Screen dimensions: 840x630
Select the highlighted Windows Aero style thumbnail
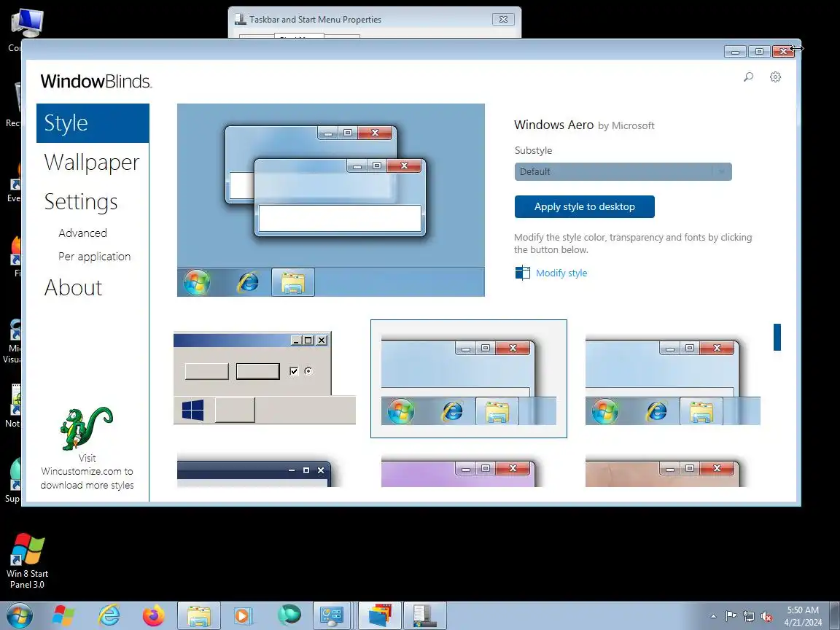[x=469, y=378]
